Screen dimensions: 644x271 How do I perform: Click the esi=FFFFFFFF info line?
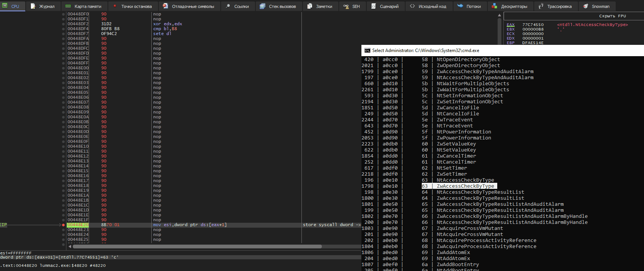16,253
